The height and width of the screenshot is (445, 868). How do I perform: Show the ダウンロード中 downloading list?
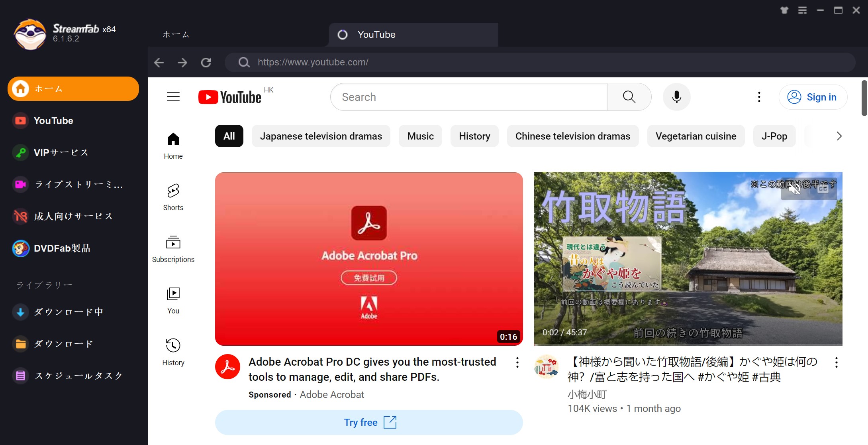73,312
